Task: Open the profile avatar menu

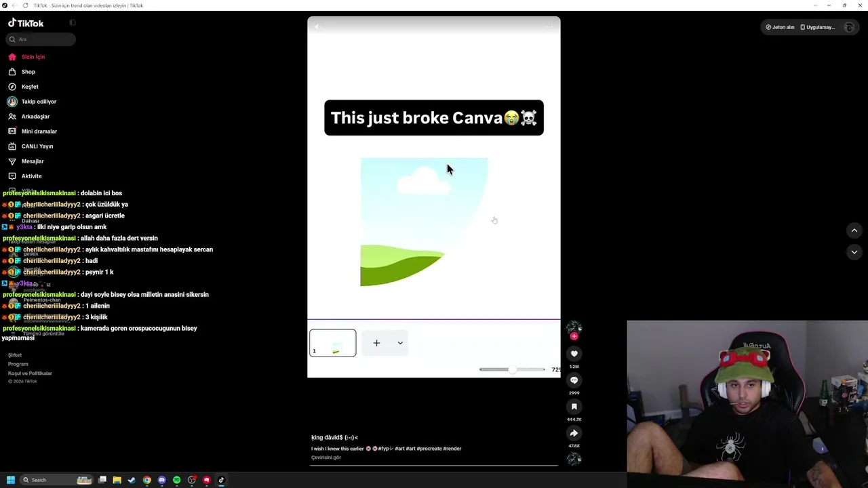Action: [849, 27]
